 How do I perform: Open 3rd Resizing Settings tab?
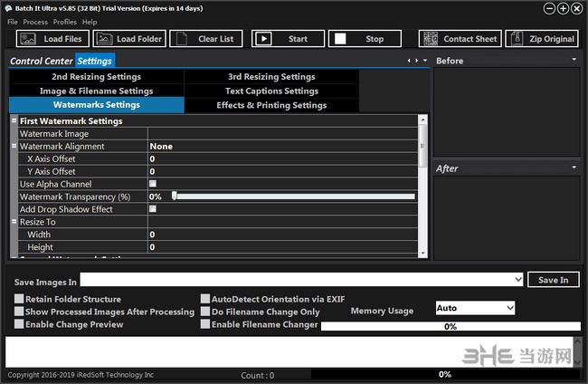coord(271,77)
